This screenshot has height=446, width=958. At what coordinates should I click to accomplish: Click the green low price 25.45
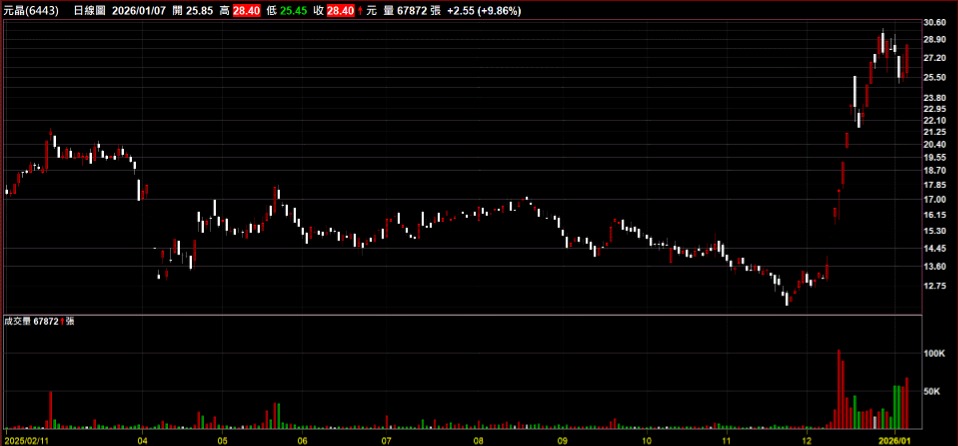pyautogui.click(x=293, y=10)
